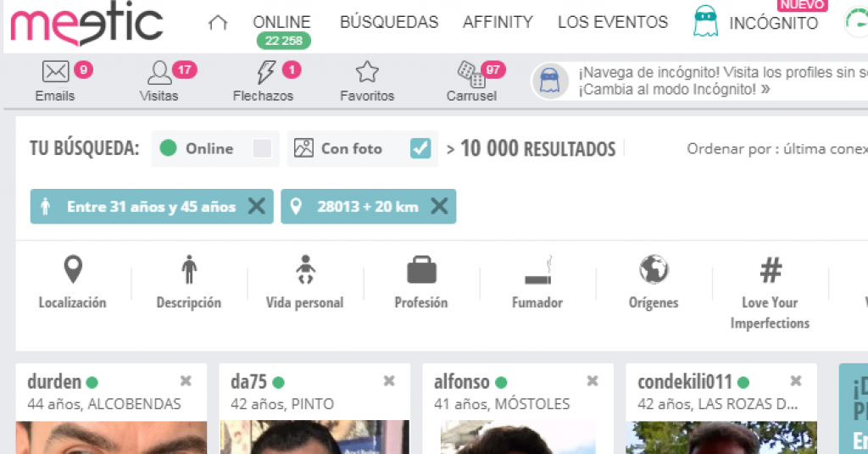868x454 pixels.
Task: Click the Carrusel badge showing 97
Action: (492, 69)
